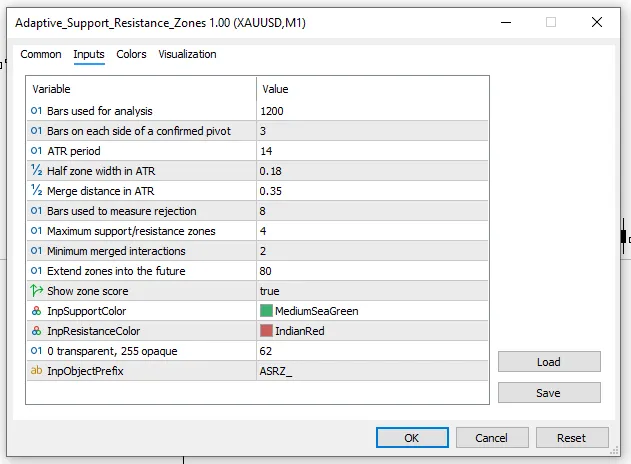
Task: Select the 'Extend zones into the future' label
Action: point(116,271)
